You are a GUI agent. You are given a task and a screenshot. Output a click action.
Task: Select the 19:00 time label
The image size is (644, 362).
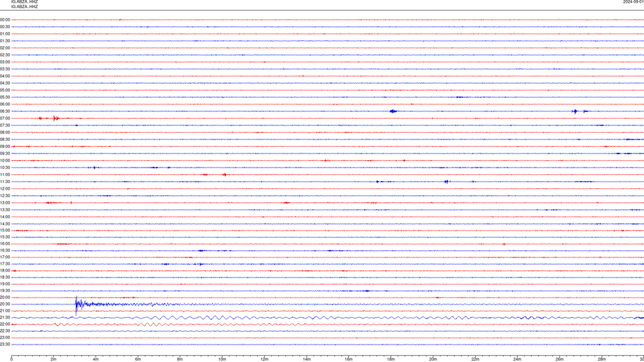[5, 284]
